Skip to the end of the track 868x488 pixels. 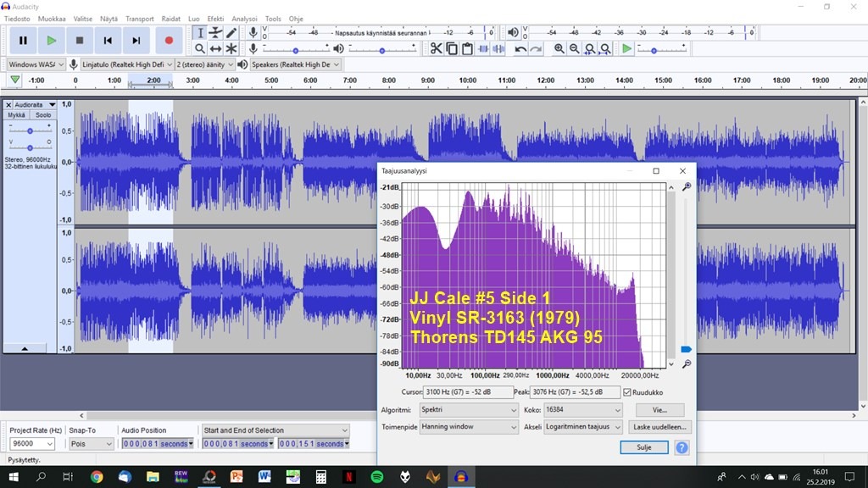[x=136, y=41]
